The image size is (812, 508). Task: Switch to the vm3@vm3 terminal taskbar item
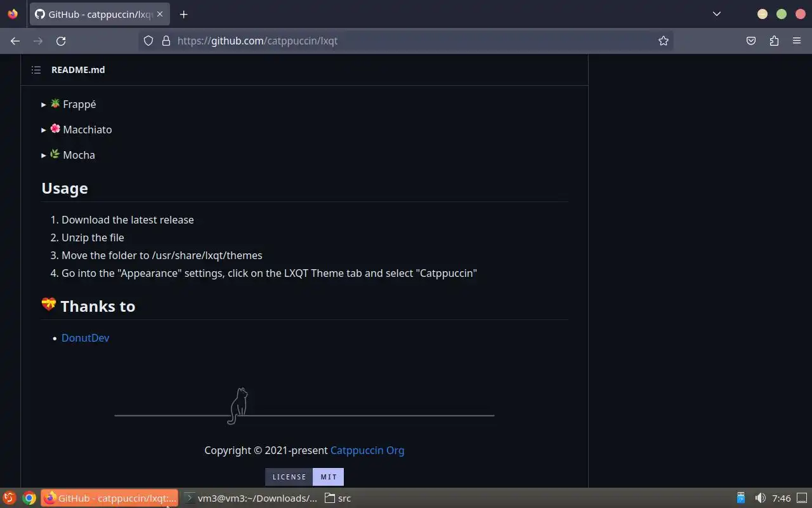coord(251,498)
